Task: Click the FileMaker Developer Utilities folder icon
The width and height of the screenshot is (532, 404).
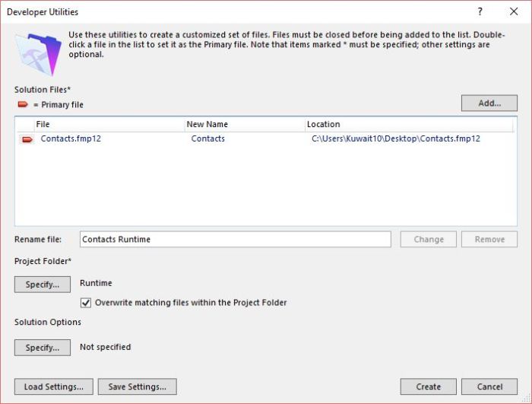Action: click(x=38, y=54)
